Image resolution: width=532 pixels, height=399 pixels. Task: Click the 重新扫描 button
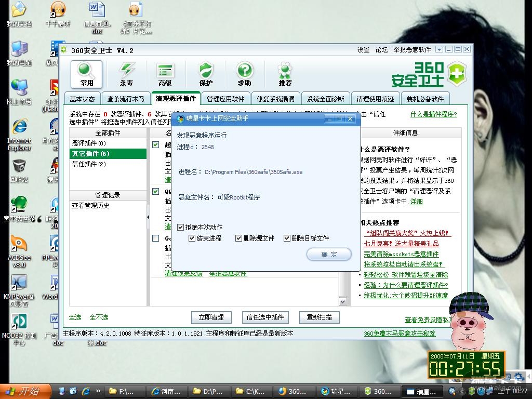(x=319, y=317)
